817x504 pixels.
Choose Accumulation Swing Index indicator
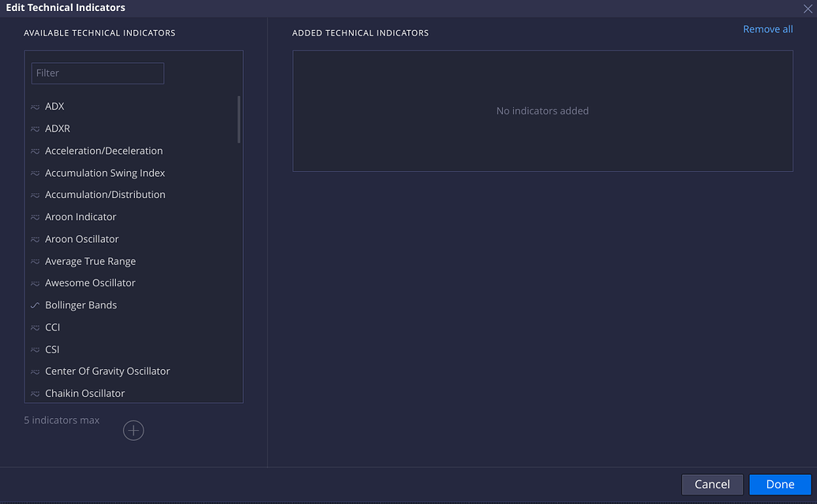click(104, 172)
